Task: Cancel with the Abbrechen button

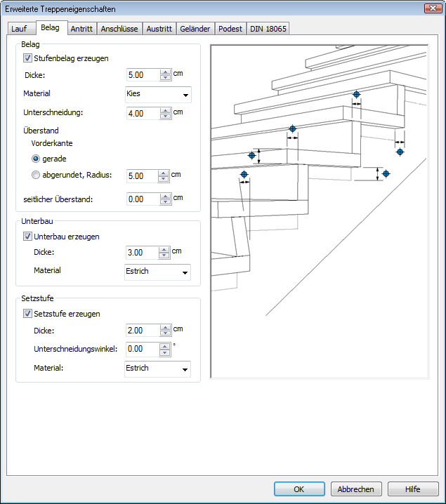Action: (356, 489)
